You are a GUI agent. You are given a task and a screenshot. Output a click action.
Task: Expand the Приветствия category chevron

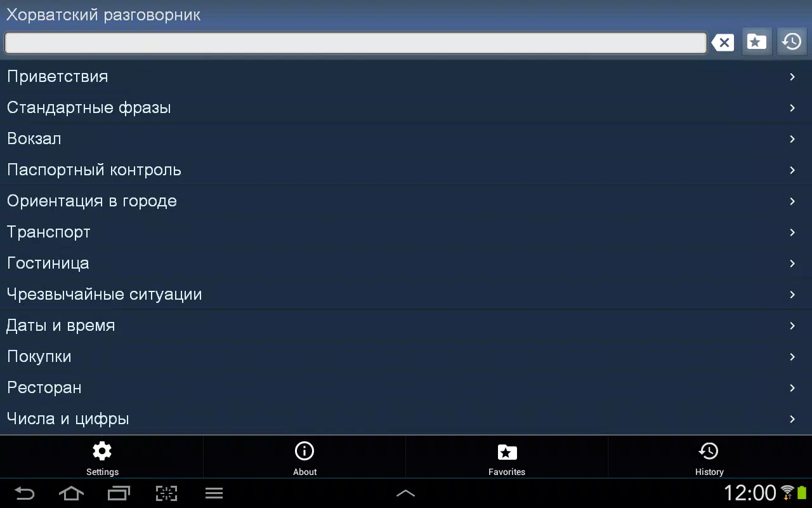click(x=792, y=77)
